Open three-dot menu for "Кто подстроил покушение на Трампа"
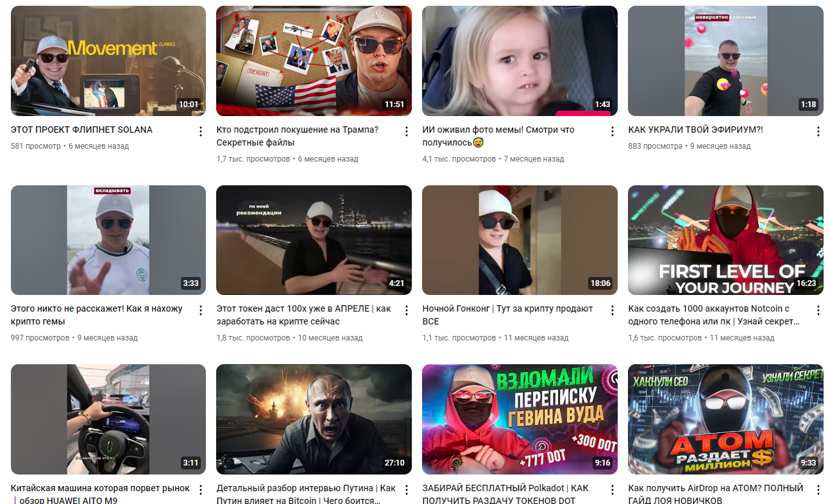The height and width of the screenshot is (504, 830). (407, 131)
